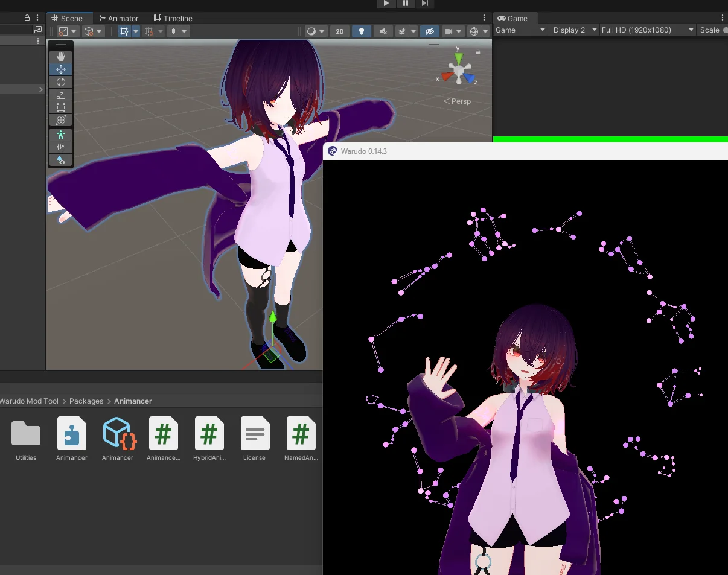Switch to the Timeline tab
Viewport: 728px width, 575px height.
point(173,19)
